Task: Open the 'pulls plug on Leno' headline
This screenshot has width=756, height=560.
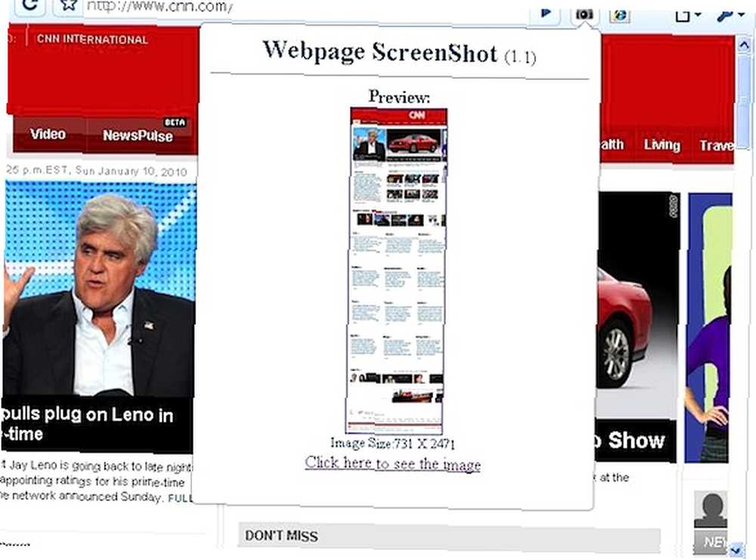Action: pos(87,424)
